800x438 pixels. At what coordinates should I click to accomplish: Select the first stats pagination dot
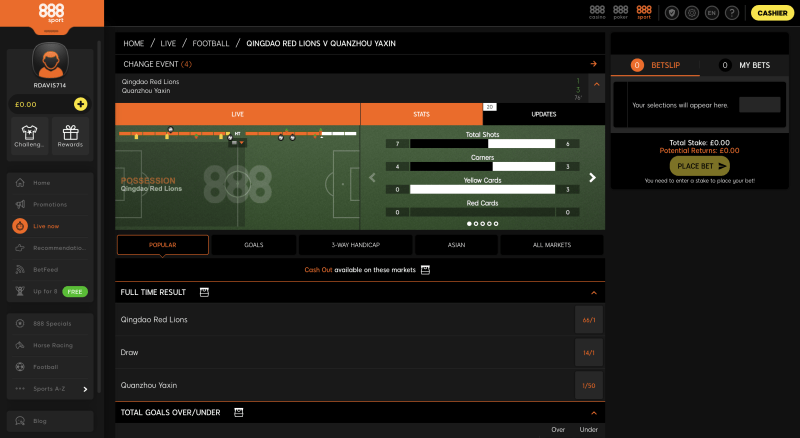point(469,224)
